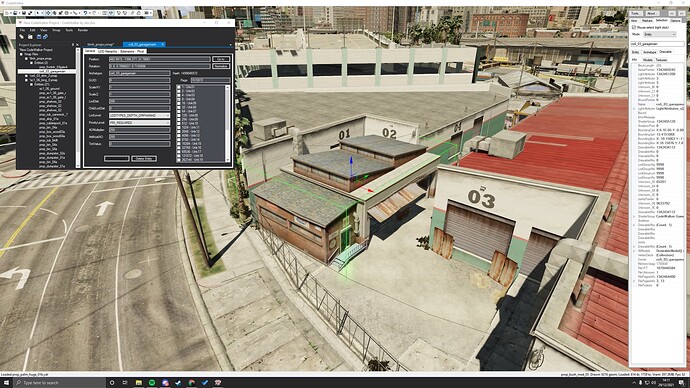Collapse the sc1_06_long_0.ymap tree node
Viewport: 690px width, 388px height.
(26, 80)
